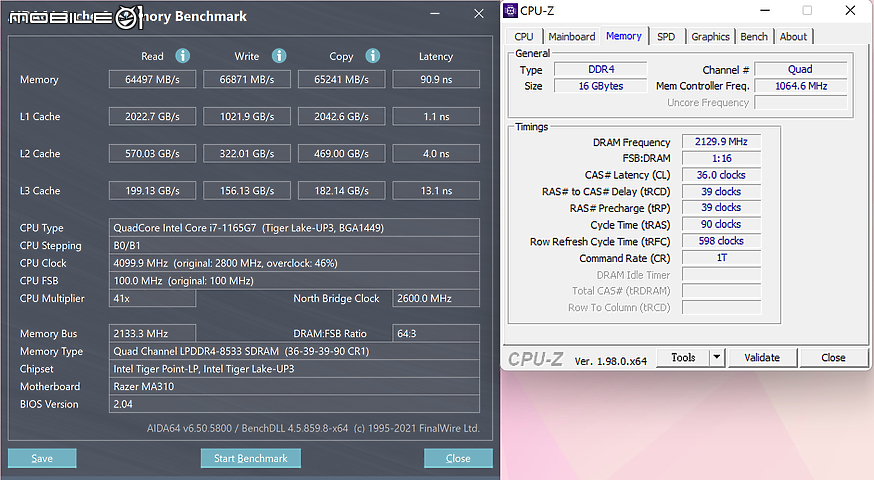This screenshot has height=480, width=874.
Task: Switch to the CPU tab in CPU-Z
Action: pos(523,36)
